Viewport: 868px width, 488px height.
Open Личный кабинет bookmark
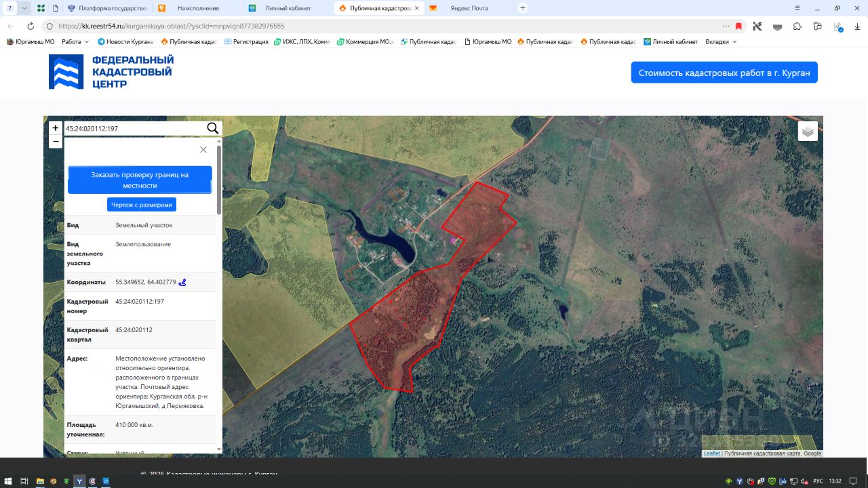(671, 41)
